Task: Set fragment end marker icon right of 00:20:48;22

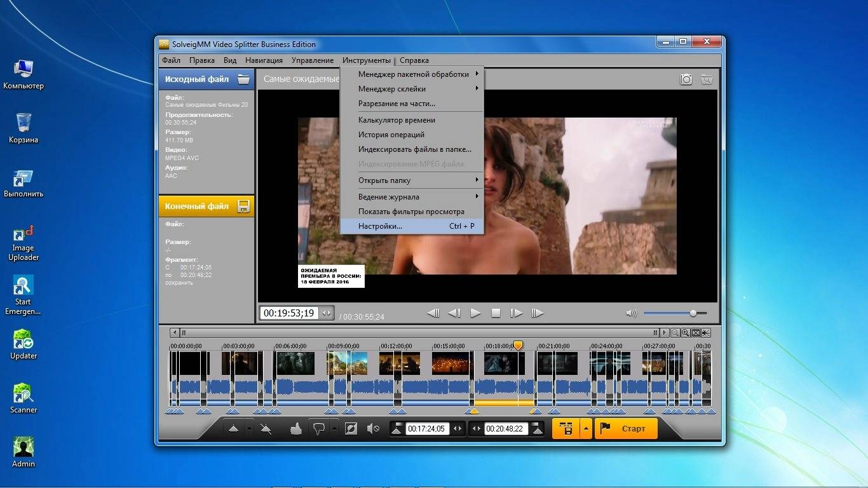Action: (x=538, y=429)
